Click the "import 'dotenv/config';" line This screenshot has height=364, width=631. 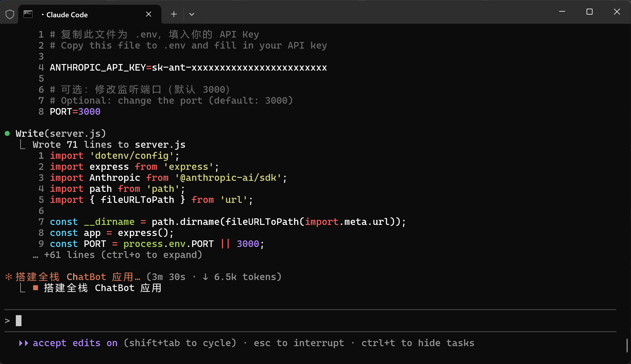click(x=115, y=156)
